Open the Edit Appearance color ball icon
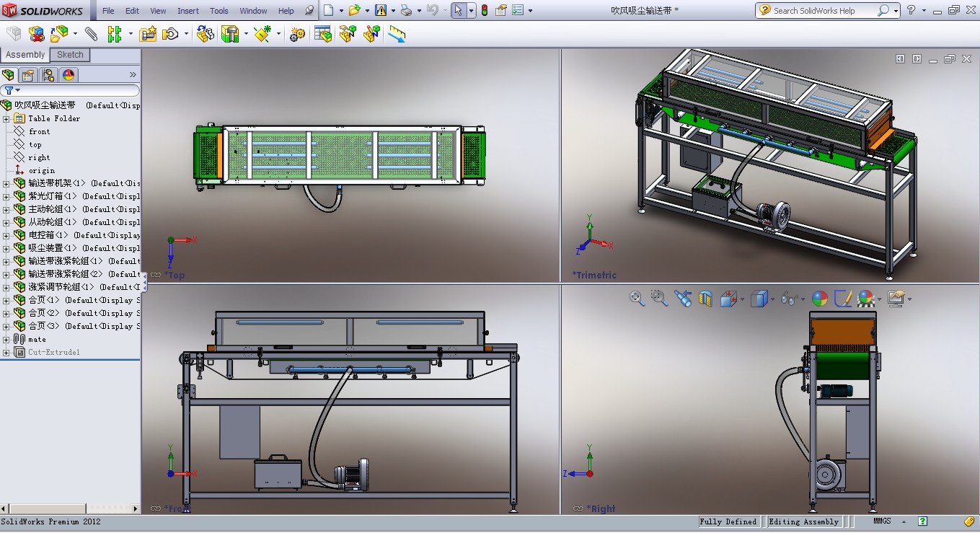This screenshot has width=980, height=533. [819, 299]
